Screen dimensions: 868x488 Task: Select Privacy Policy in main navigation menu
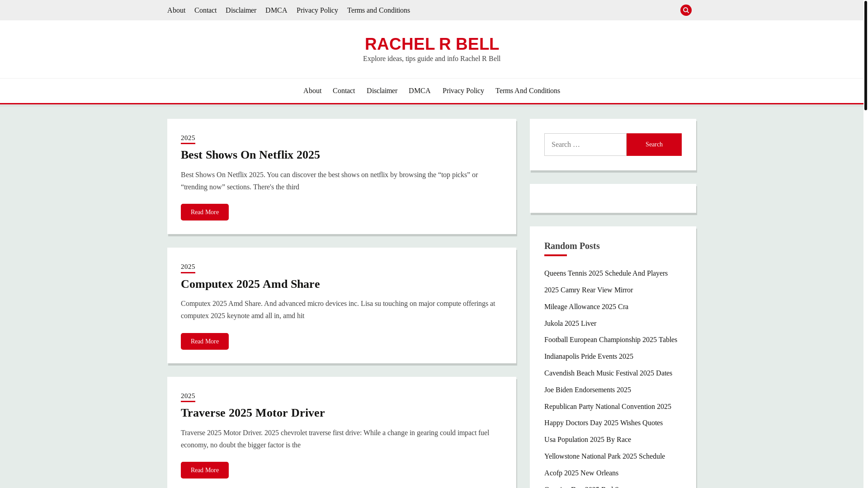(463, 91)
